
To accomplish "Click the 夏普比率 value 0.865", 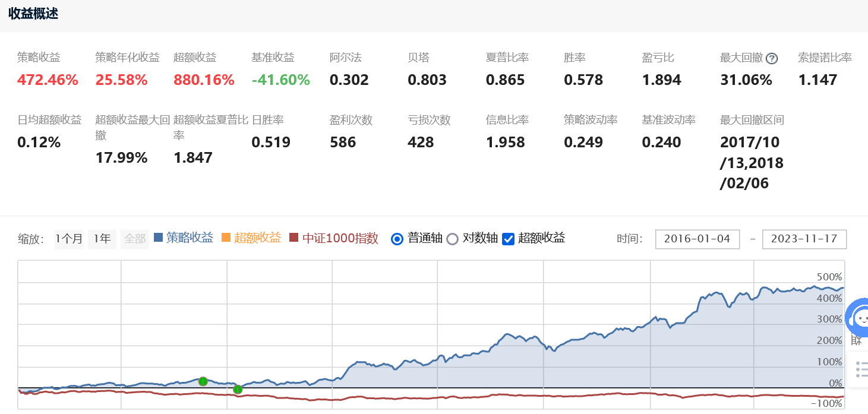I will (x=506, y=80).
